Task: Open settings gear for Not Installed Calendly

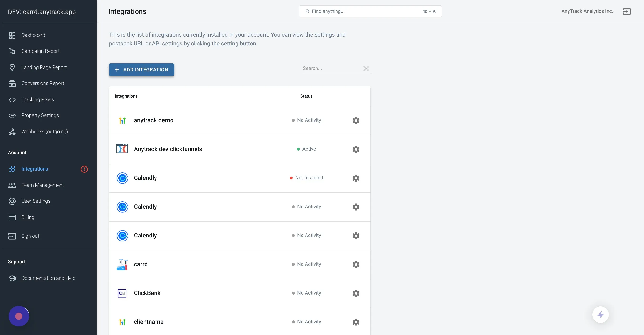Action: [356, 178]
